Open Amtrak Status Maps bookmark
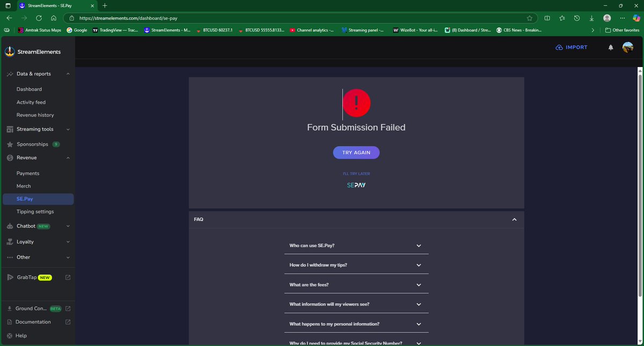Viewport: 644px width, 346px height. click(41, 30)
